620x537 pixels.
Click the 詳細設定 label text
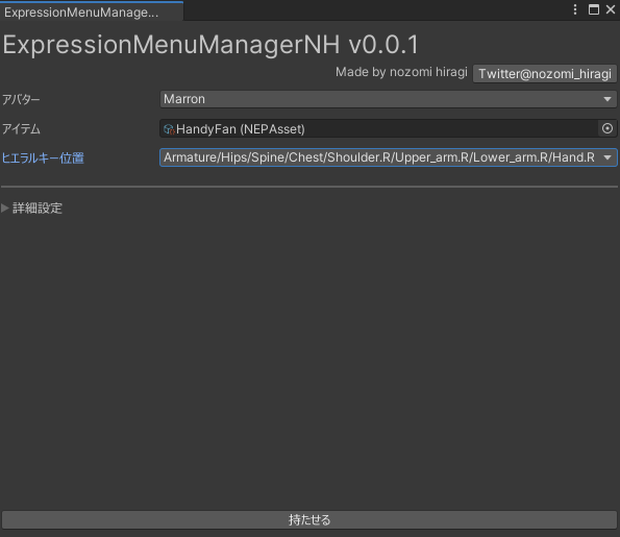(x=37, y=208)
